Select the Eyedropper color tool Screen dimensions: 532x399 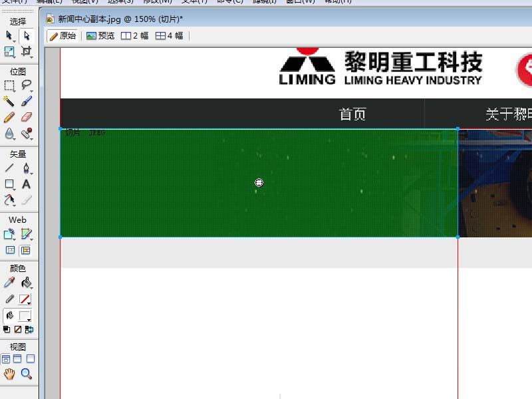9,283
